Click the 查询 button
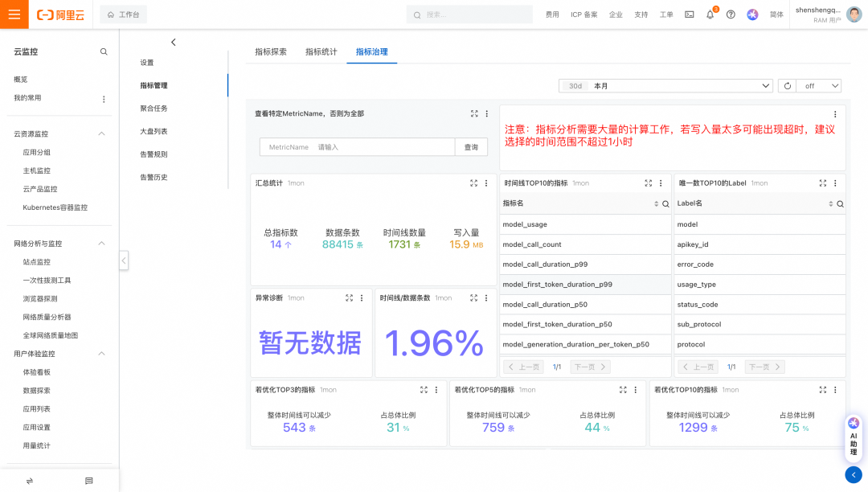Viewport: 868px width, 492px height. coord(471,147)
